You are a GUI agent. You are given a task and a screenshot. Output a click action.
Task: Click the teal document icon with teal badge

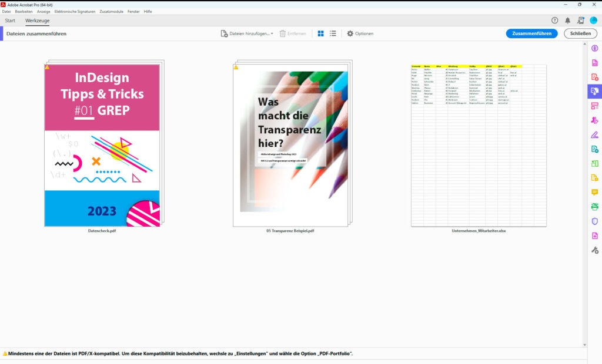pos(595,149)
